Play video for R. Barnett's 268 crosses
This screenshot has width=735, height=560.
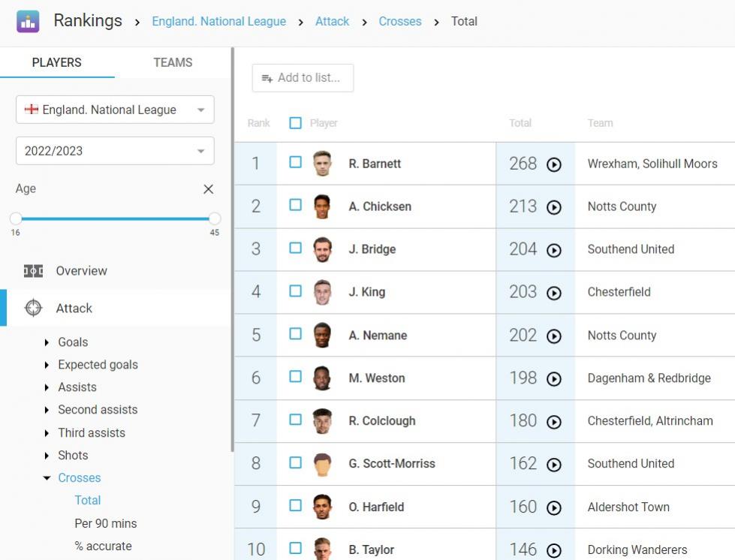[x=554, y=164]
